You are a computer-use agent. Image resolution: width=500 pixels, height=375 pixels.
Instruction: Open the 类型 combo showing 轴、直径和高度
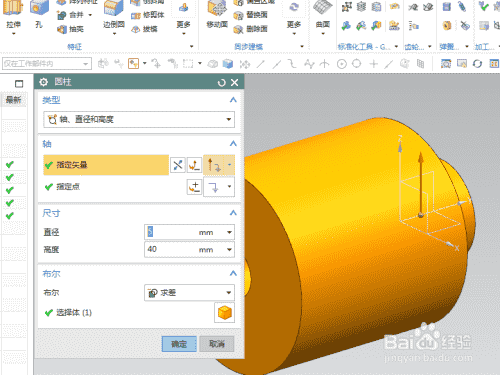(139, 119)
